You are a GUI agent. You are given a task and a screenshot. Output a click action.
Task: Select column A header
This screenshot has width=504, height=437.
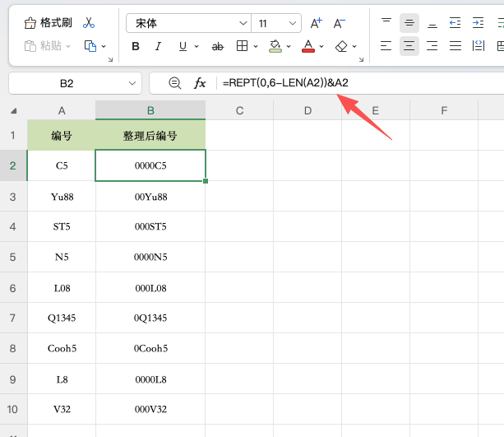click(x=62, y=111)
